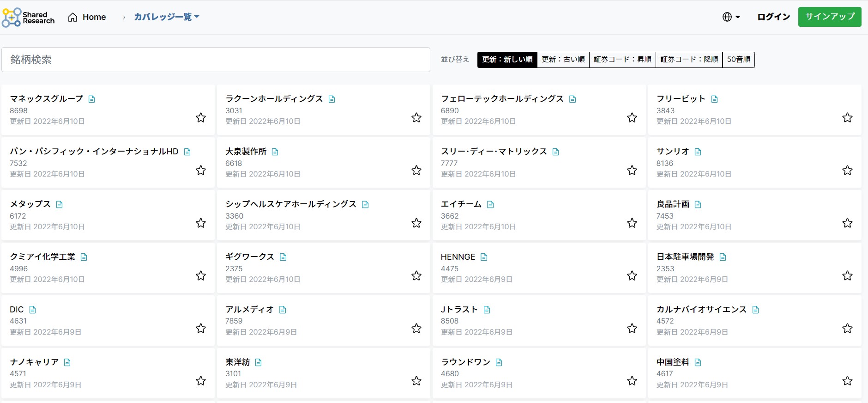The image size is (868, 403).
Task: Open メタップス report document icon
Action: coord(59,204)
